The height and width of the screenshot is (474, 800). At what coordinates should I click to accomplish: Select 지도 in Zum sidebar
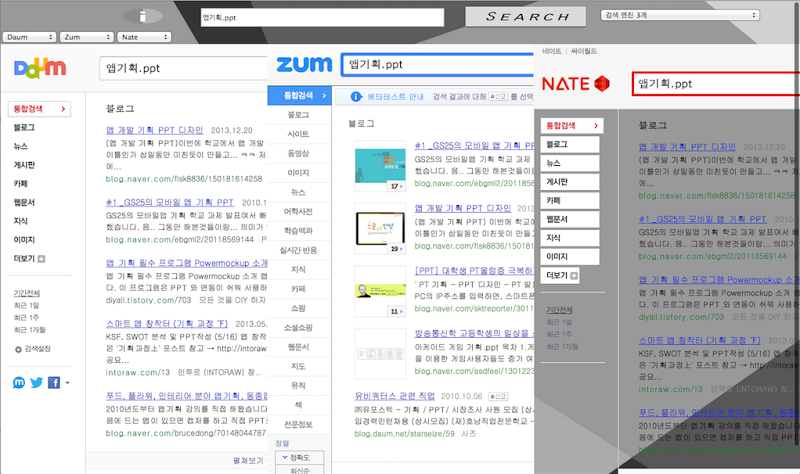pyautogui.click(x=298, y=366)
